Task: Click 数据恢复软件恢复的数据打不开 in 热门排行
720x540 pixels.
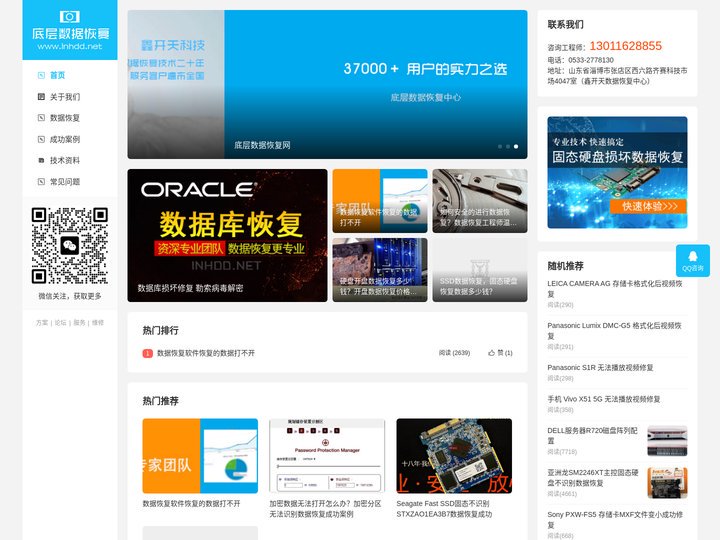Action: (206, 353)
